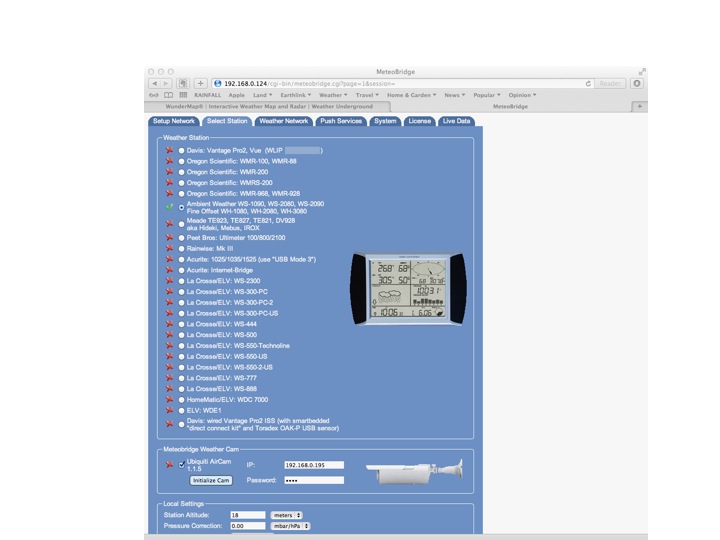Click the RAINFALL bookmark link
The height and width of the screenshot is (540, 720).
(x=208, y=95)
